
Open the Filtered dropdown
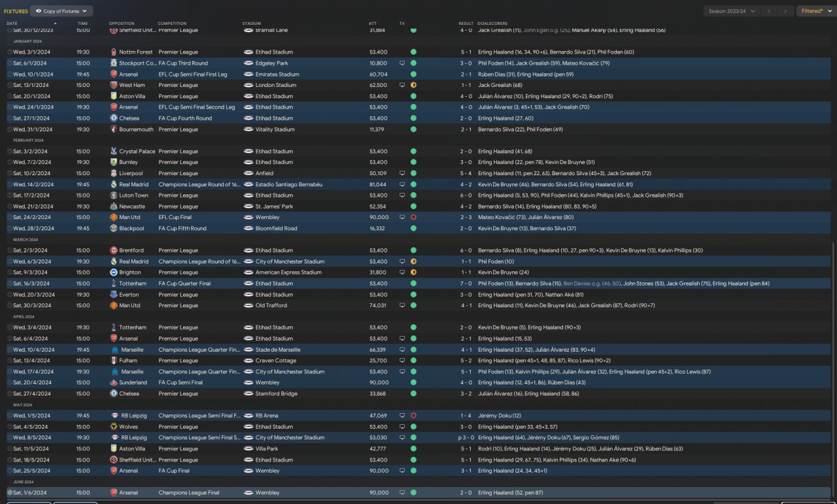[816, 11]
